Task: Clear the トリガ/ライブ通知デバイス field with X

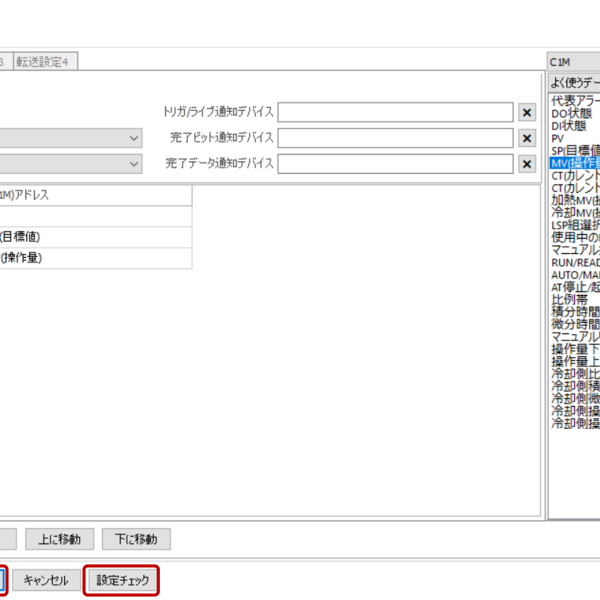Action: pos(527,112)
